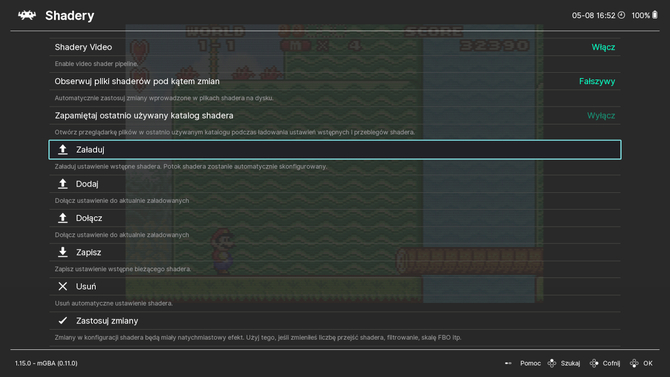
Task: Click the battery icon showing 100%
Action: [655, 15]
